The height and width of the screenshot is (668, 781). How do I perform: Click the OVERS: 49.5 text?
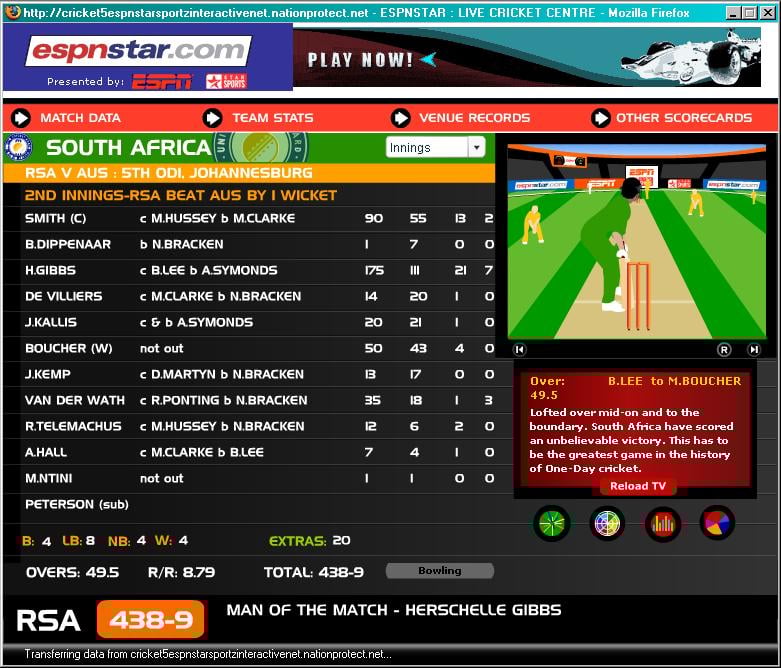pyautogui.click(x=73, y=572)
